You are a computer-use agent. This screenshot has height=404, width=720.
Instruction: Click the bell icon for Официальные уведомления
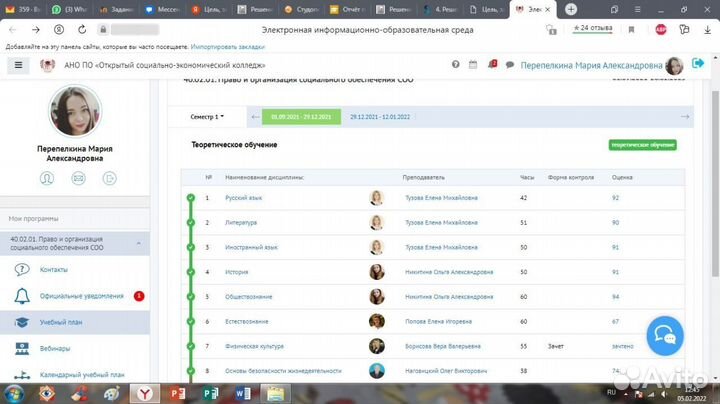tap(22, 296)
